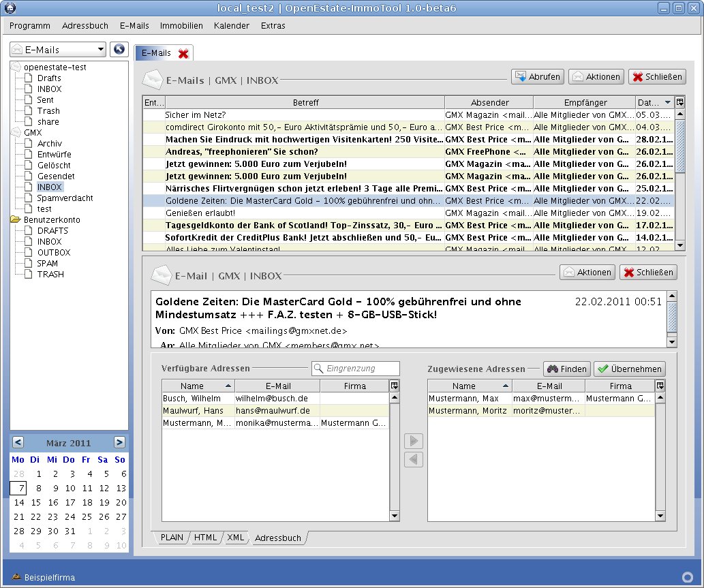Click the right arrow to assign address

tap(413, 441)
